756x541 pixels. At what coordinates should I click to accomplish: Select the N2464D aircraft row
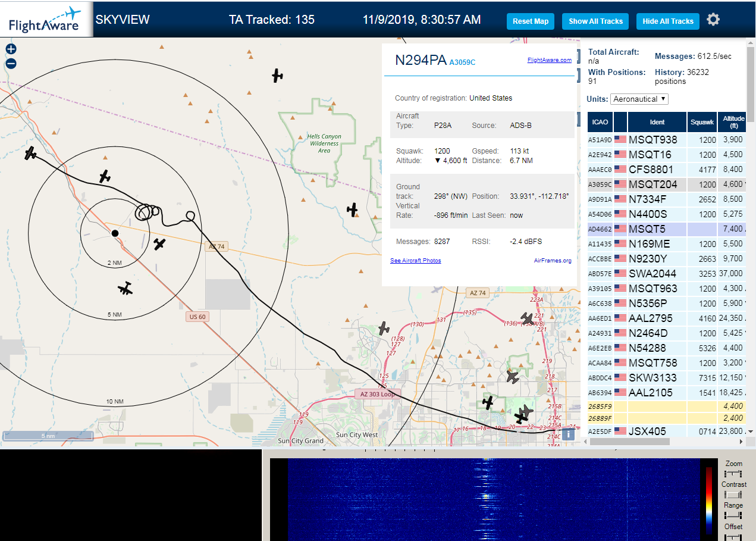coord(666,333)
